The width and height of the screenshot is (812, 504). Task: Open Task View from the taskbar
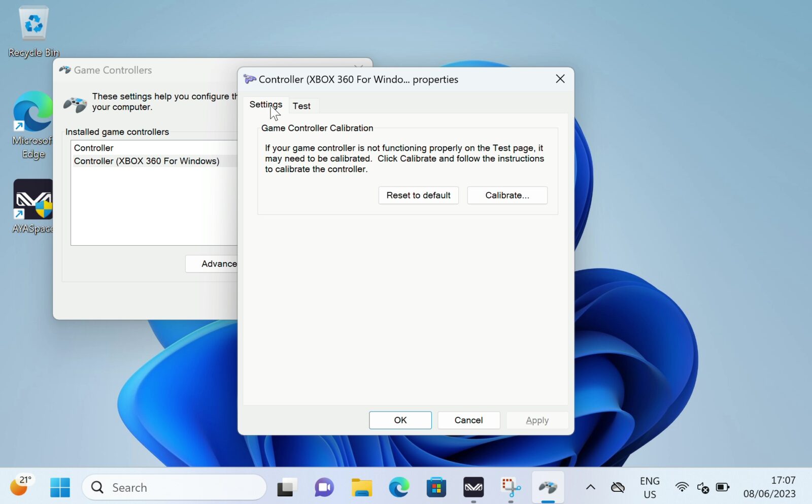(286, 487)
